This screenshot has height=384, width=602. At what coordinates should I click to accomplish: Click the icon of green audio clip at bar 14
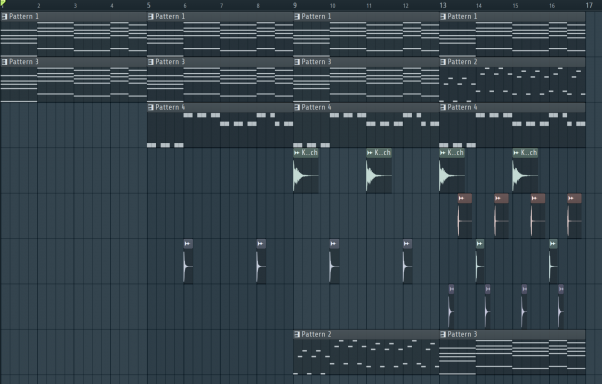[x=480, y=243]
